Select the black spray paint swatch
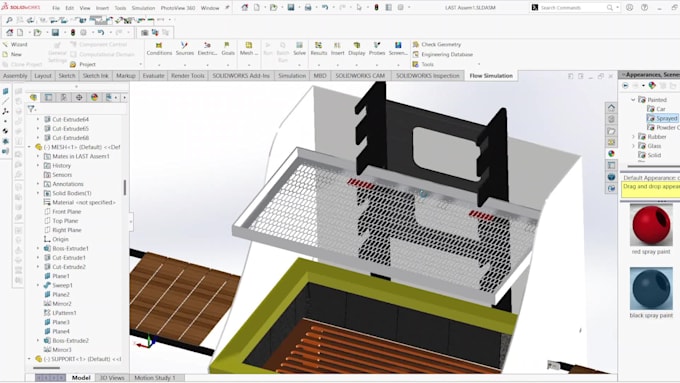The height and width of the screenshot is (383, 680). pyautogui.click(x=651, y=288)
